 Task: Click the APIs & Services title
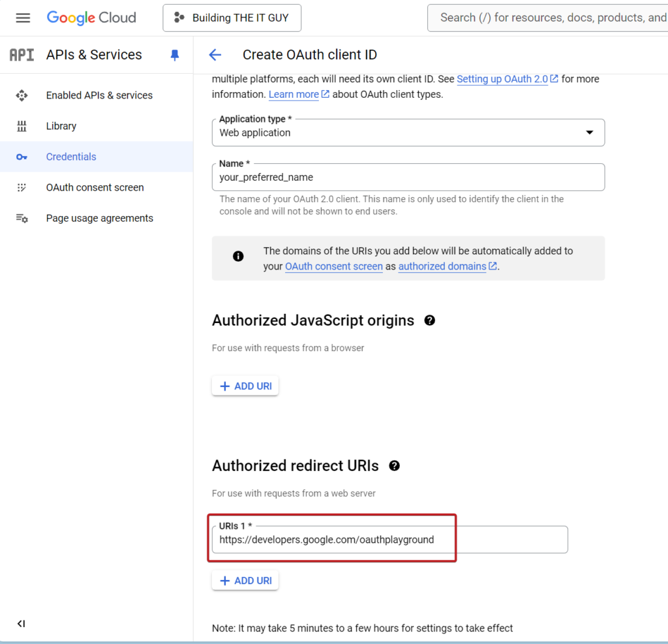click(94, 55)
